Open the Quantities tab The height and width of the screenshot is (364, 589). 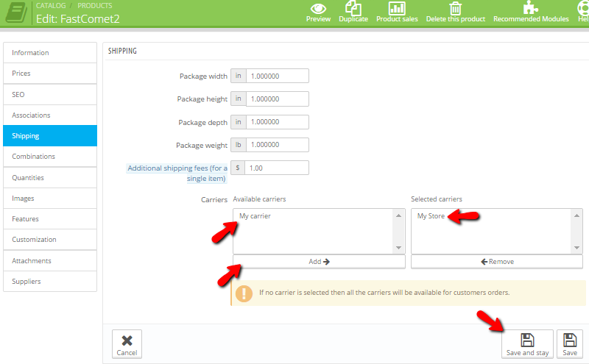(50, 177)
